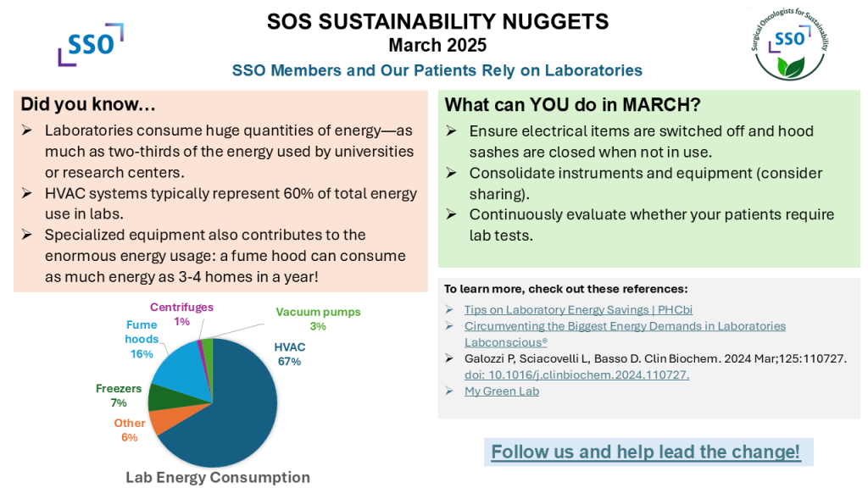Click the Did you know heading
Viewport: 868px width, 488px height.
pos(88,105)
